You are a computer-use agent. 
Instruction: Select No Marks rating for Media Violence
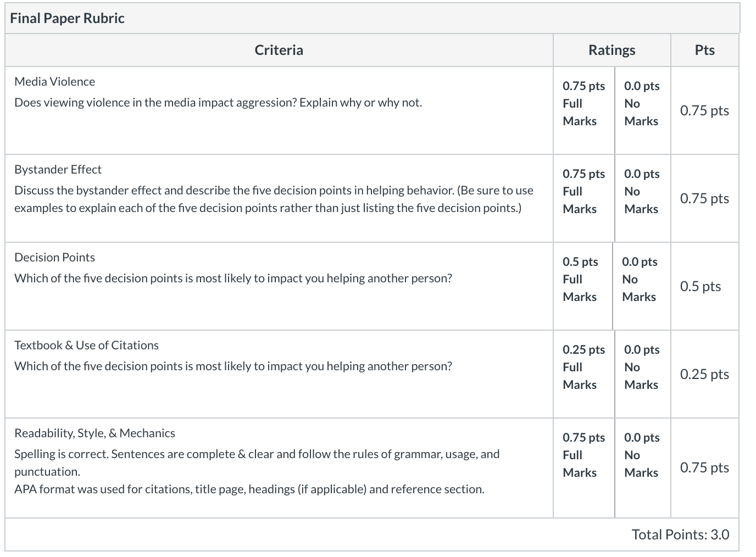coord(643,110)
